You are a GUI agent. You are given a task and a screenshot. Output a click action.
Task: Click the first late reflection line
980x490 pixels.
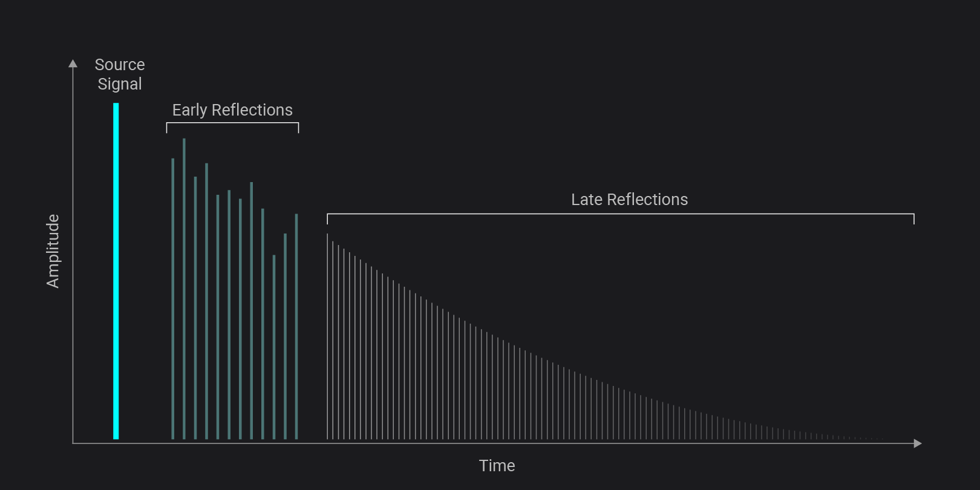point(327,336)
